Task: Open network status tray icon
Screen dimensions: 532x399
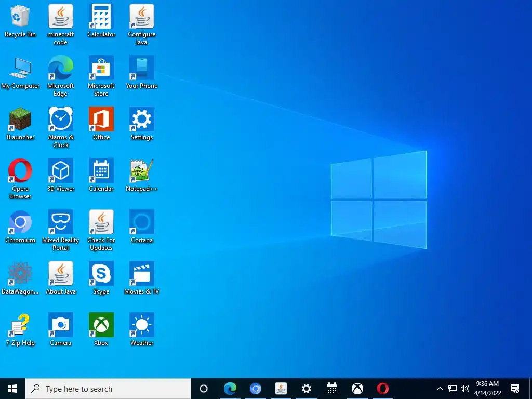Action: (x=453, y=389)
